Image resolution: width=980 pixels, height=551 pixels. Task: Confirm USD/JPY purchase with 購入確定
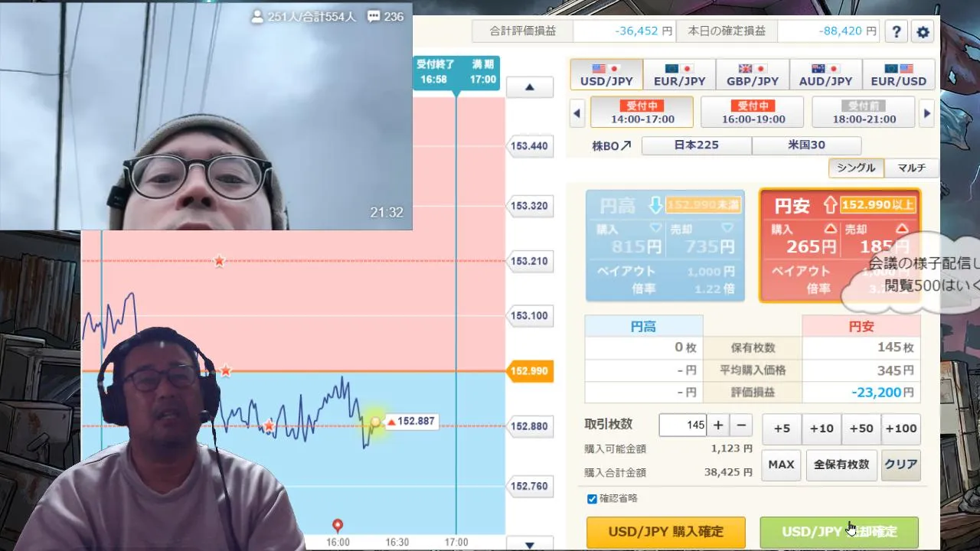666,531
